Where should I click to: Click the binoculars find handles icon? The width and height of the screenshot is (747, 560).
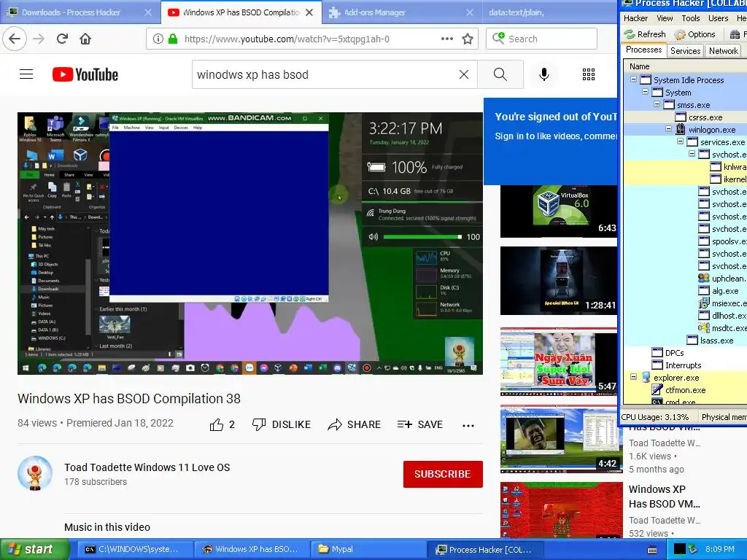735,34
